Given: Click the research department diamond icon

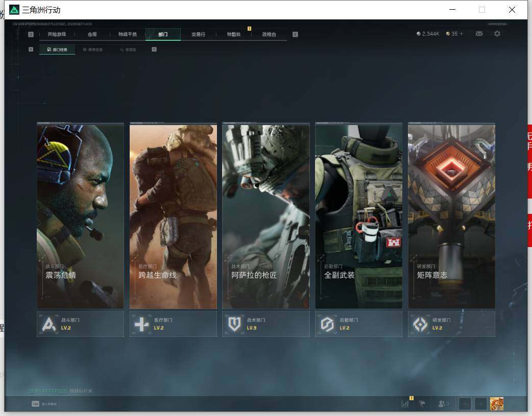Looking at the screenshot, I should 420,325.
